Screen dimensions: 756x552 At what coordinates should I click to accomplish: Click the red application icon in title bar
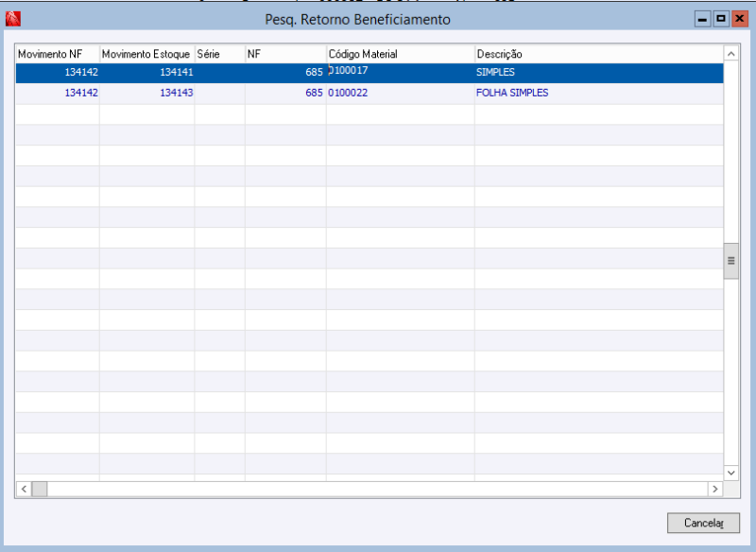pos(13,19)
